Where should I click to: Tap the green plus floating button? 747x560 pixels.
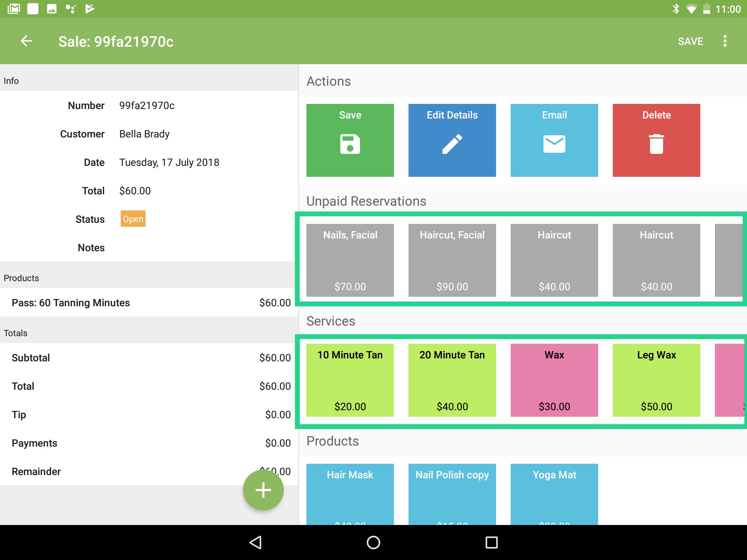coord(263,490)
